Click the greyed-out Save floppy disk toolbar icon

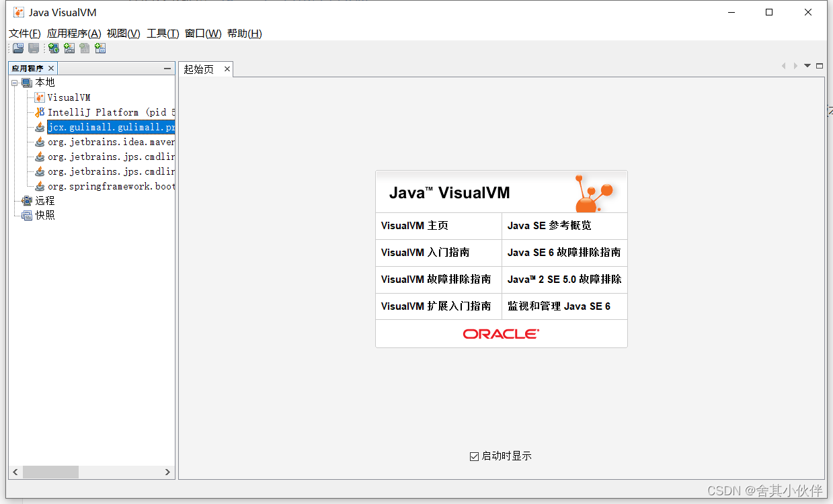33,48
